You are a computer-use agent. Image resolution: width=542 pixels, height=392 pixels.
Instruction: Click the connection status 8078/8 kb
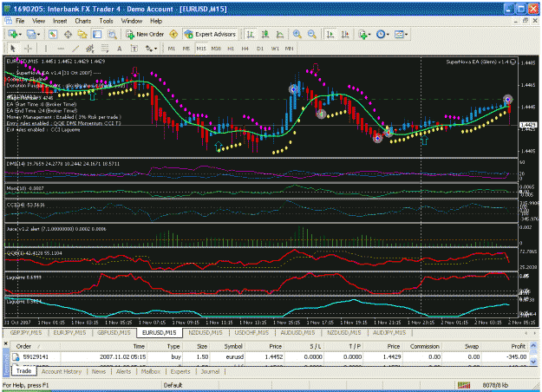495,385
